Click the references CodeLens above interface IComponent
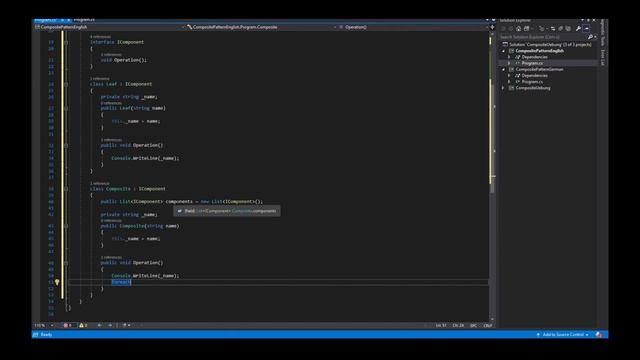The width and height of the screenshot is (640, 360). tap(100, 37)
